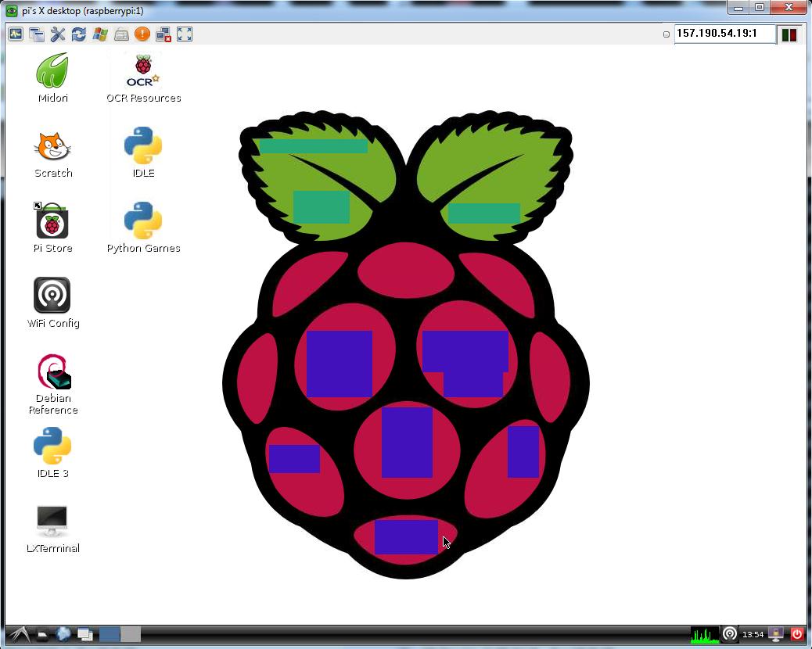
Task: Switch VNC viewer to full-screen mode
Action: (x=185, y=34)
